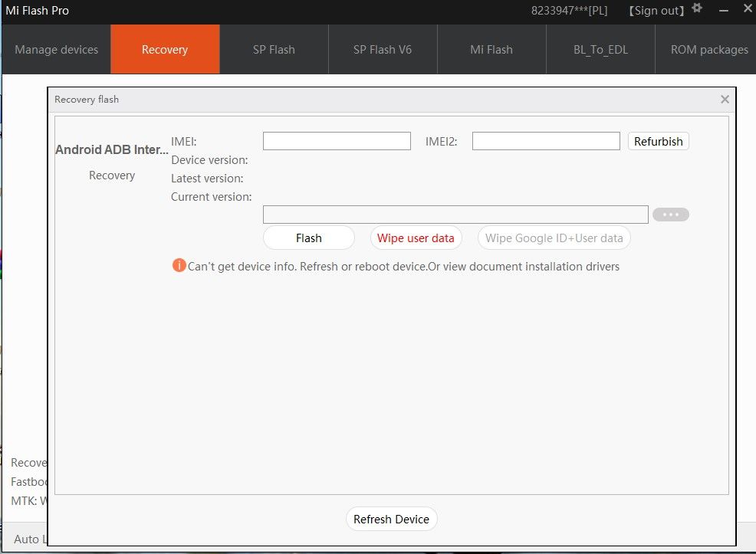Open the SP Flash V6 tab

click(383, 50)
